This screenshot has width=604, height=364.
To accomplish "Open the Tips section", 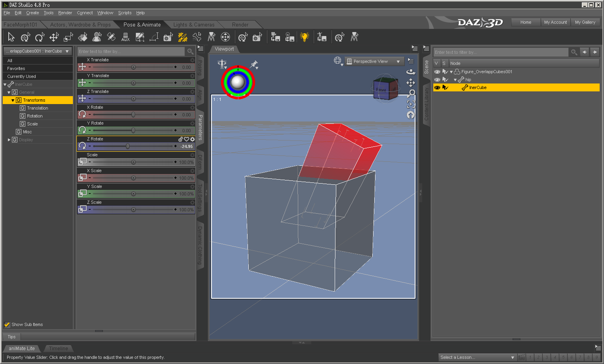I will [x=12, y=337].
